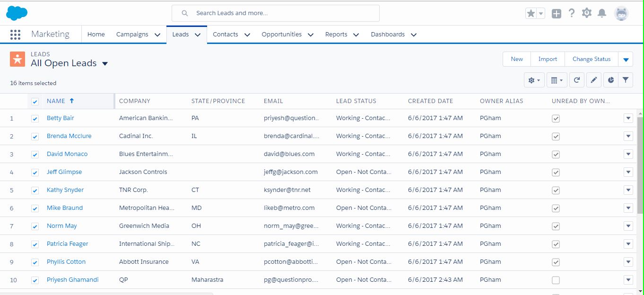The image size is (644, 295).
Task: Uncheck the Jeff Glimpse row checkbox
Action: [35, 173]
